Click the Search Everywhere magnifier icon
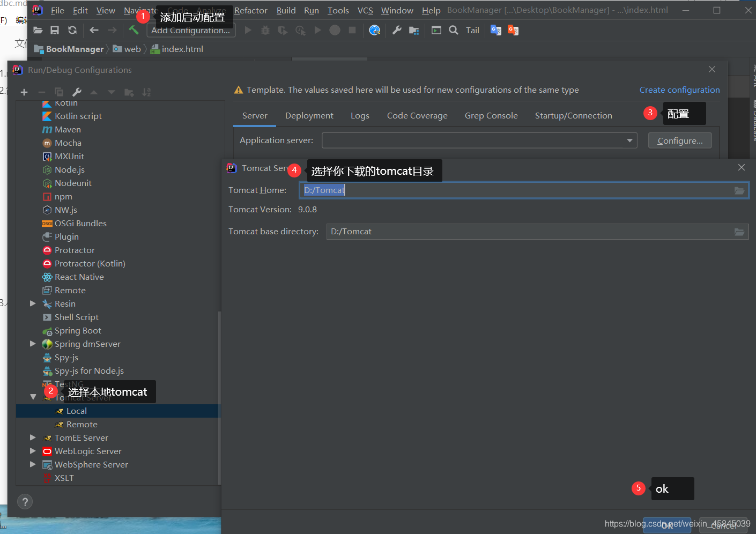 [x=454, y=31]
